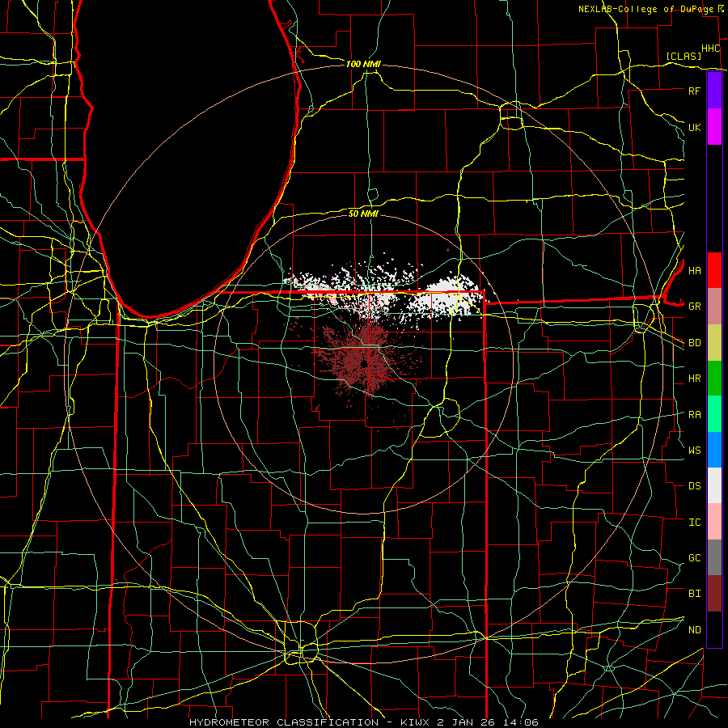Click the GC legend label

tap(694, 558)
